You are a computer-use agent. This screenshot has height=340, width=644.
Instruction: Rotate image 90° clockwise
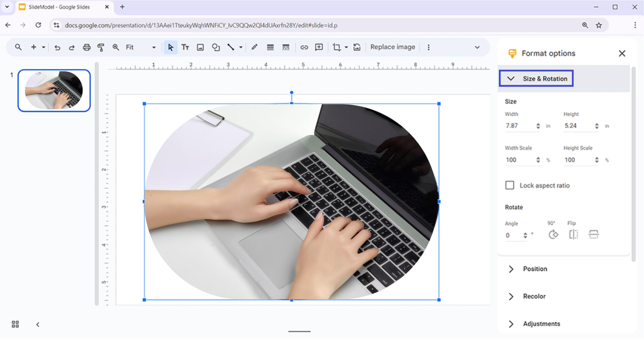(553, 234)
